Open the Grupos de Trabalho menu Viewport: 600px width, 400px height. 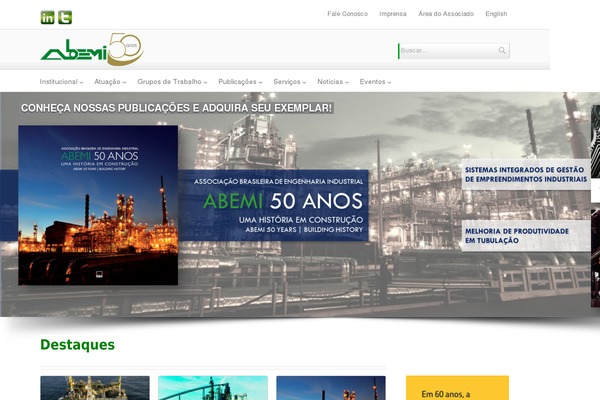(x=173, y=81)
